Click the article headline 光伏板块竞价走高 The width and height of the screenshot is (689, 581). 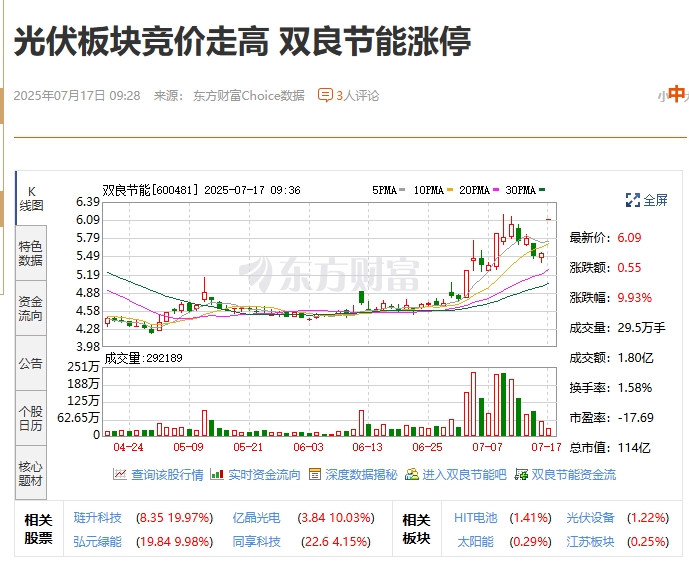[141, 42]
